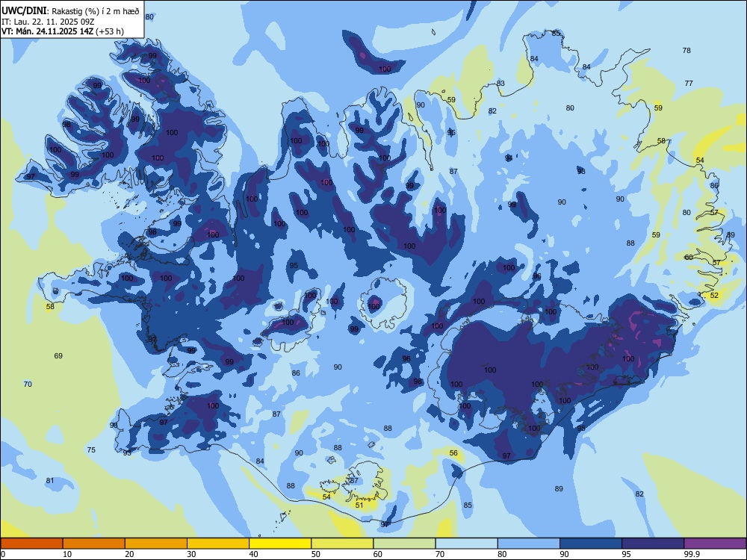This screenshot has width=747, height=560.
Task: Click the humidity value '52' on the east coast
Action: click(714, 295)
